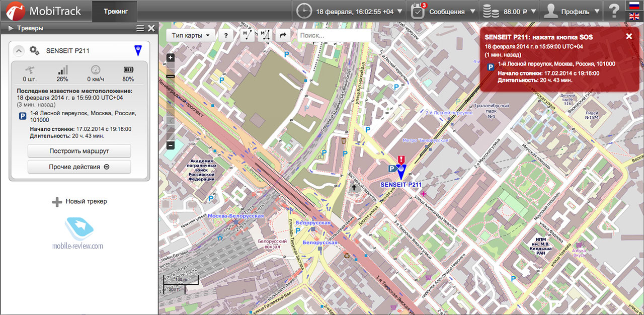
Task: Click Белорусский вокзал label on map
Action: (272, 245)
